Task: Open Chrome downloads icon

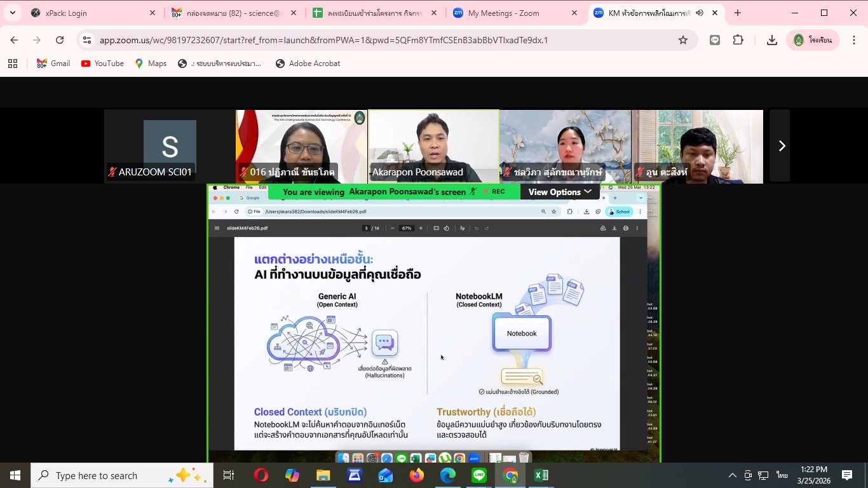Action: 772,40
